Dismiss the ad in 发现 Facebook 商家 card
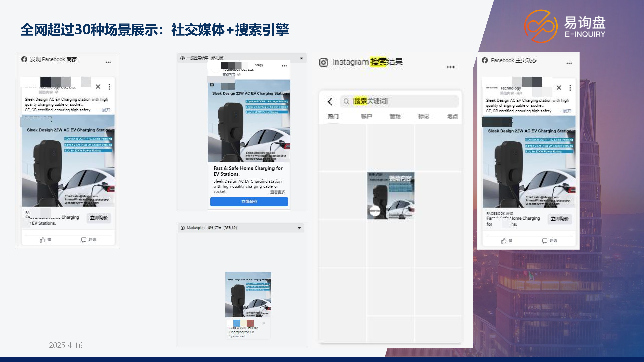 coord(98,87)
